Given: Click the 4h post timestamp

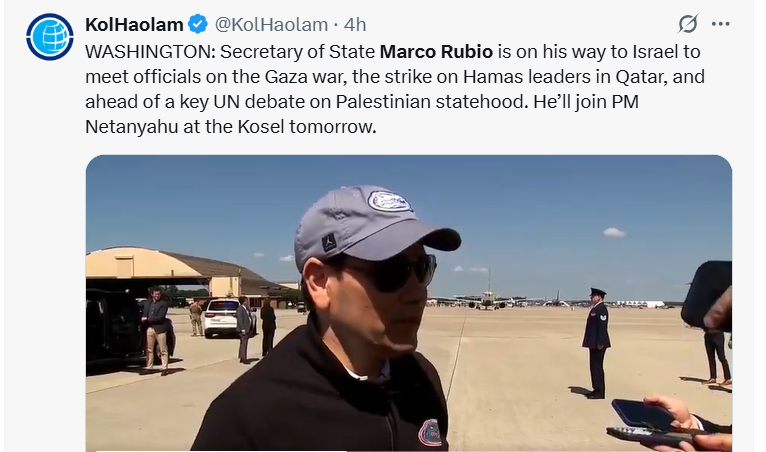Looking at the screenshot, I should pyautogui.click(x=355, y=24).
